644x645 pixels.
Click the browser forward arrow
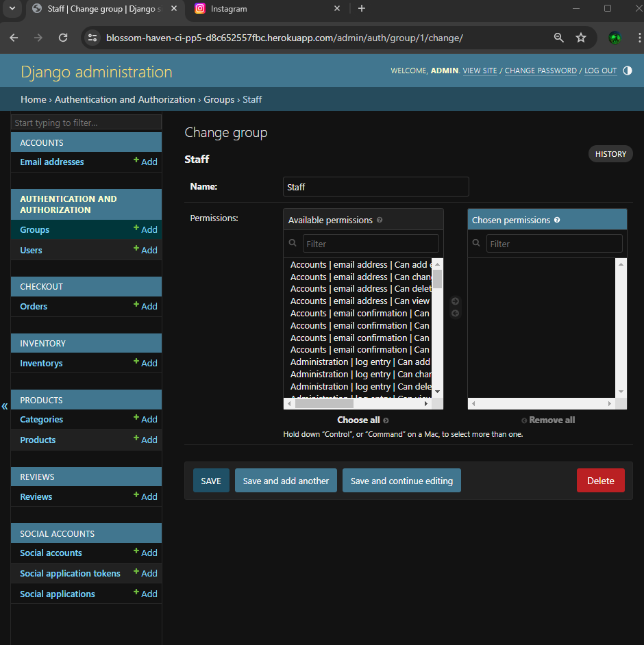coord(38,38)
